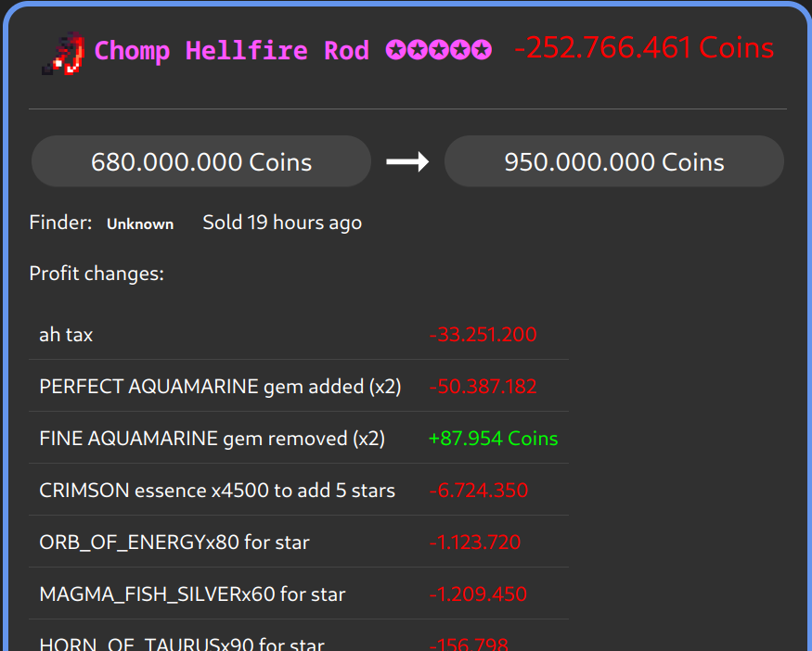Click the Sold 19 hours ago timestamp
This screenshot has height=651, width=812.
tap(282, 223)
